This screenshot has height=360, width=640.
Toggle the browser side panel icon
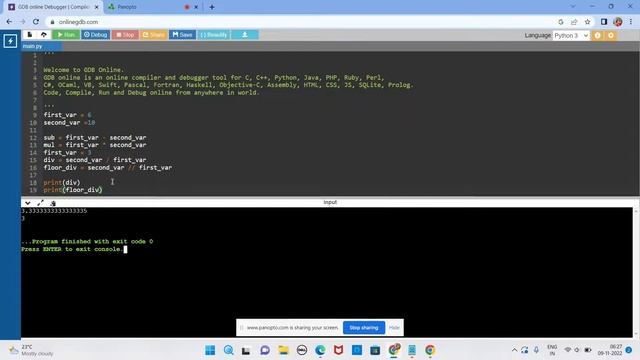[x=604, y=22]
